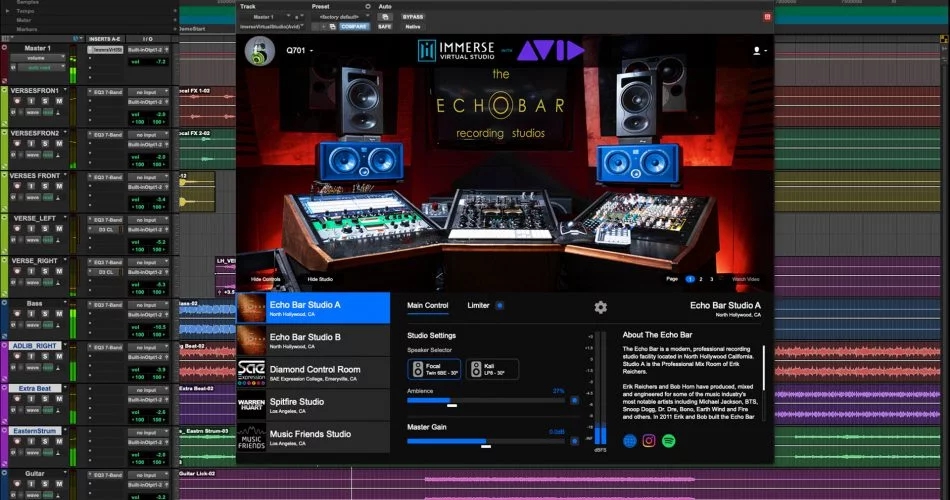
Task: Select the Focal Twin 6BE speaker
Action: pos(434,369)
